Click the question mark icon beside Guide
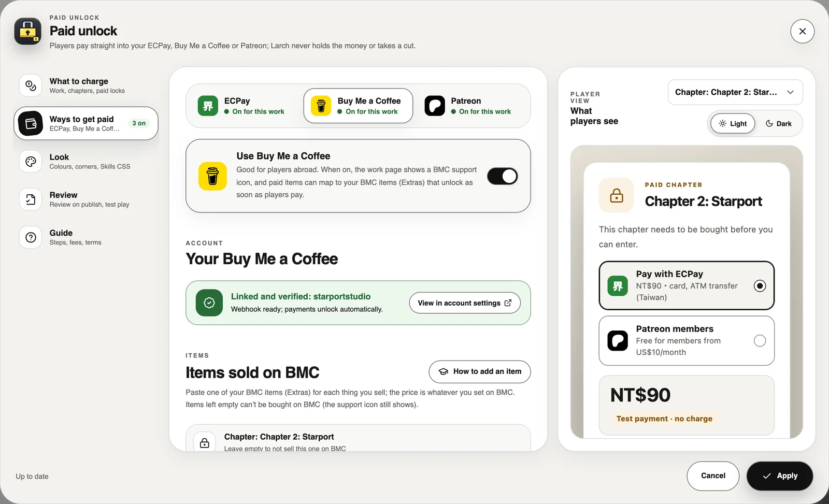 point(31,237)
